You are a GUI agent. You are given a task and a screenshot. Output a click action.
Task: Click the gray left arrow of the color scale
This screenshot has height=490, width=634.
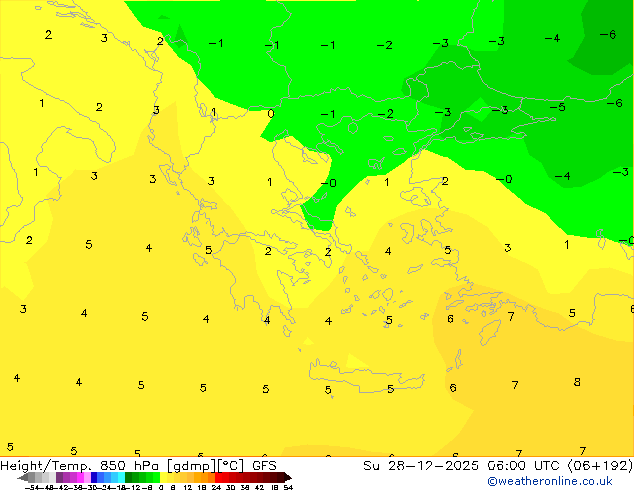(x=23, y=478)
